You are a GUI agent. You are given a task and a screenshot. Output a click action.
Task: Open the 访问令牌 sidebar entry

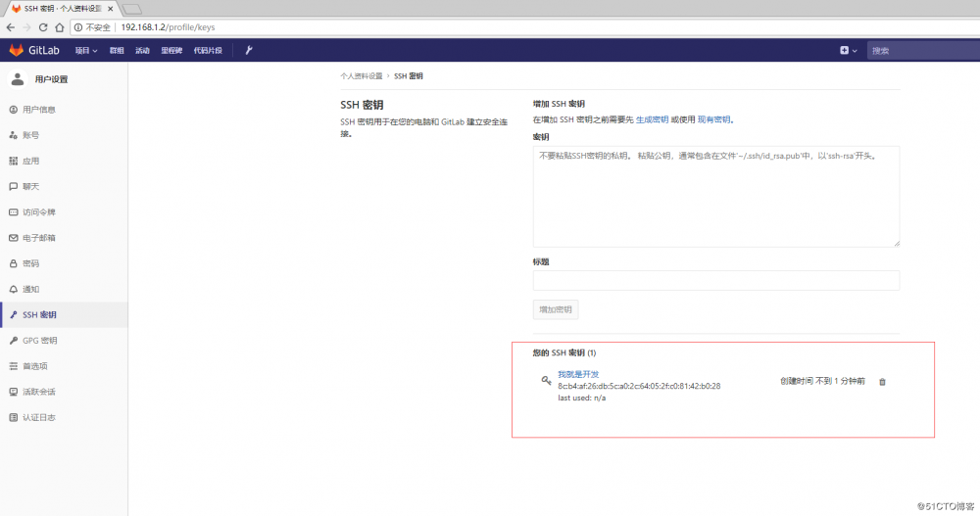coord(64,212)
